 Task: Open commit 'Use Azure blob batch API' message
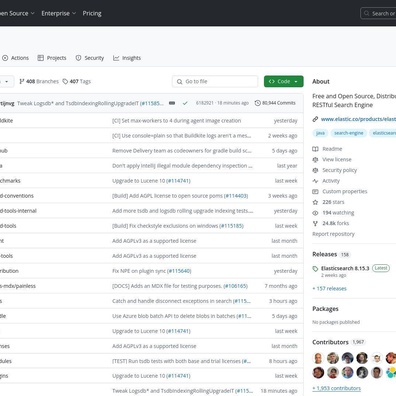pos(174,316)
